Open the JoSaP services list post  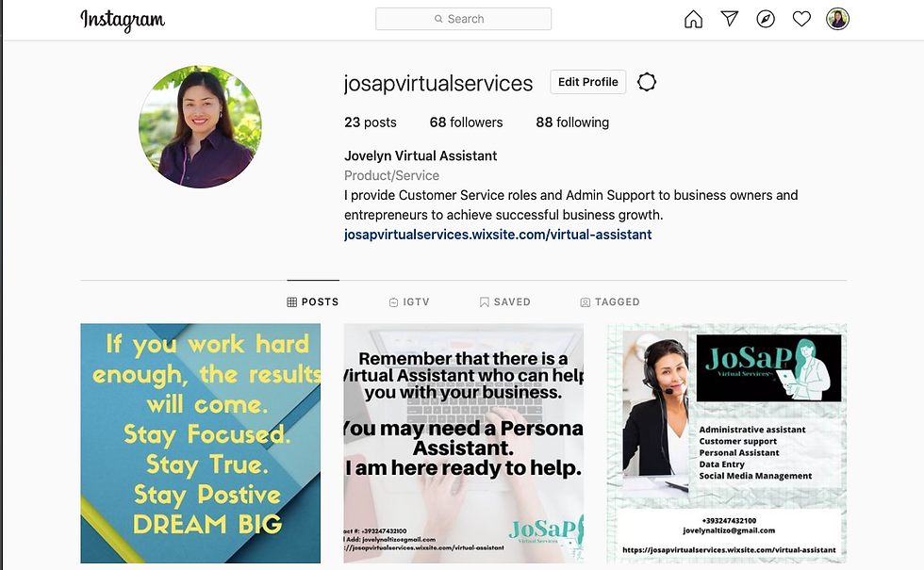click(x=727, y=444)
